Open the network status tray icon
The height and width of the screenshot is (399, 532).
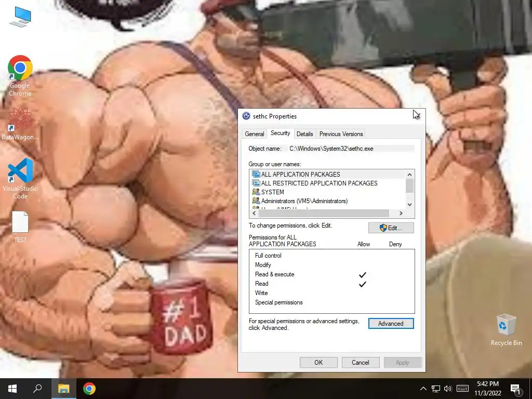click(x=436, y=389)
